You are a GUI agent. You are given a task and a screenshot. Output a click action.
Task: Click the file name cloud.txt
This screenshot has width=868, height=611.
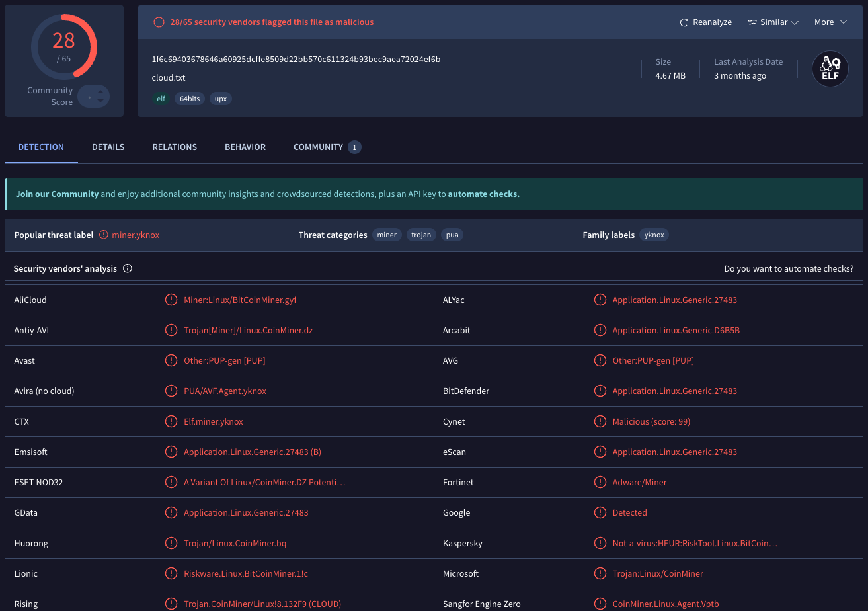click(169, 77)
